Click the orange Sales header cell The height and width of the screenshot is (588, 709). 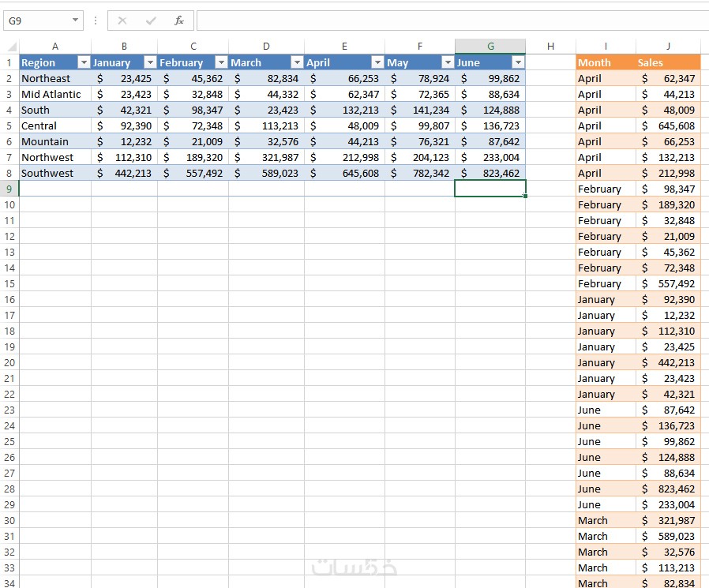click(668, 62)
